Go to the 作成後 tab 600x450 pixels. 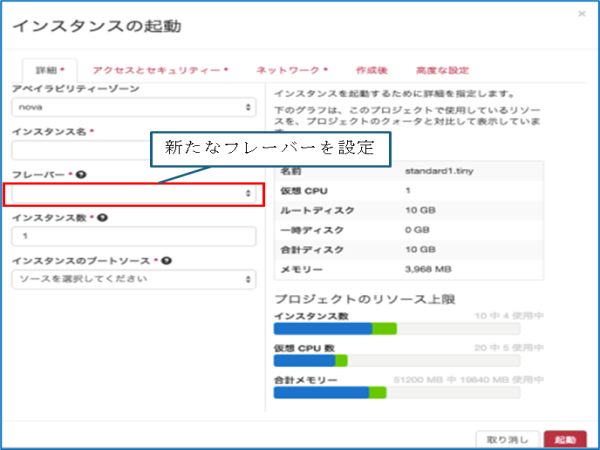pyautogui.click(x=371, y=71)
